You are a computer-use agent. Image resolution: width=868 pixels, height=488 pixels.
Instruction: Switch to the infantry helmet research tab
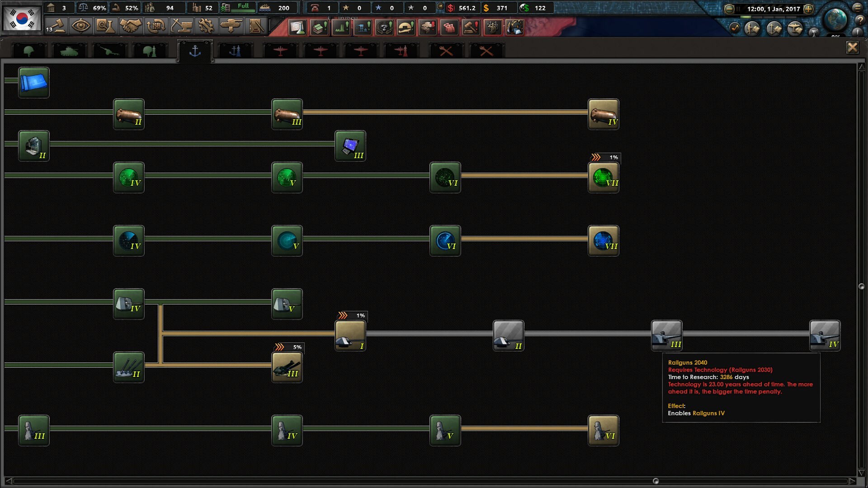(29, 51)
